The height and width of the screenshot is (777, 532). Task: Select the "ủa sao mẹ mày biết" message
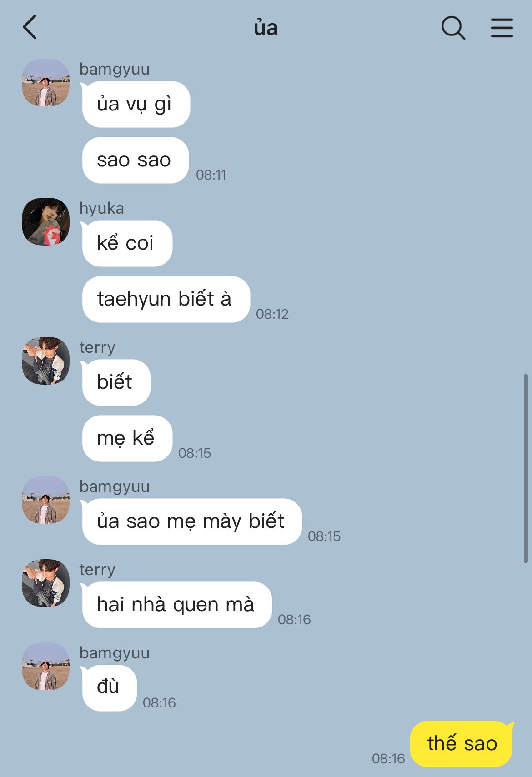pos(191,521)
